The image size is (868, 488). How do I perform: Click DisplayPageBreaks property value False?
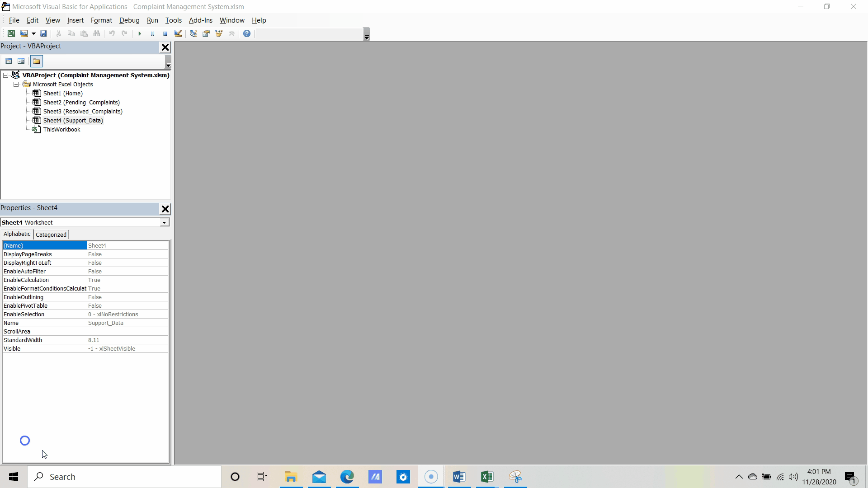click(127, 254)
